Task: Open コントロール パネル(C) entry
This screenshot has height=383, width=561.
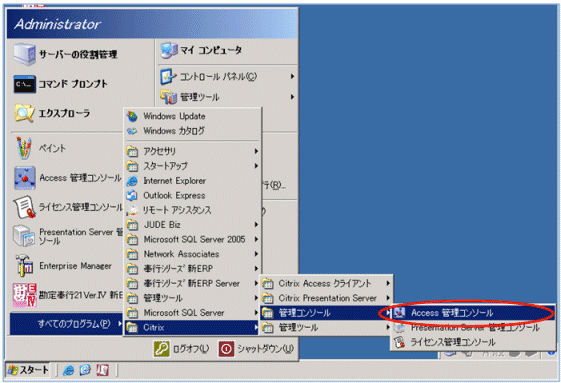Action: [x=228, y=76]
